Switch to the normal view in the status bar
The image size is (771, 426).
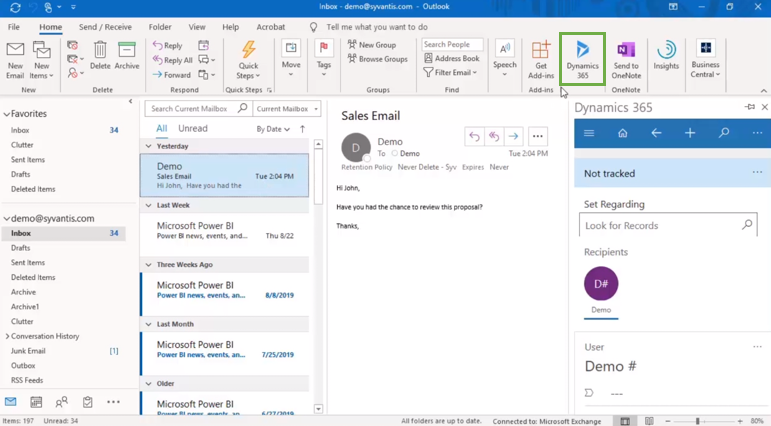pyautogui.click(x=625, y=421)
